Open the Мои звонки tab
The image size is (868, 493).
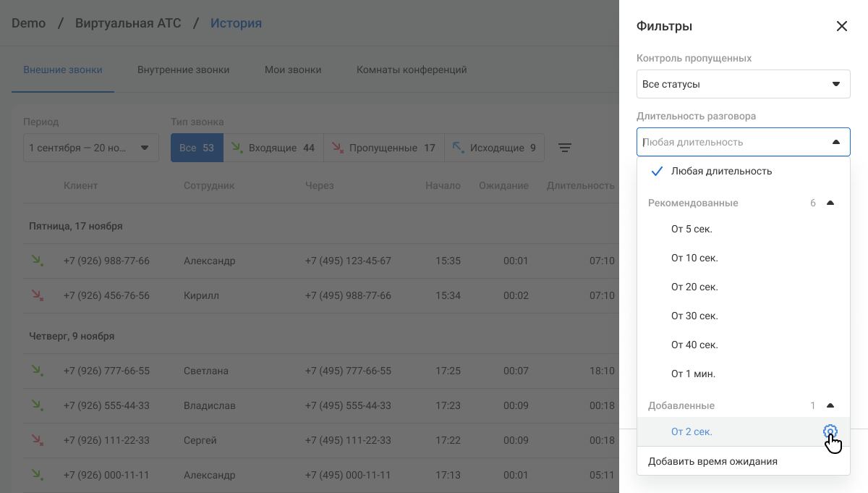[x=293, y=70]
